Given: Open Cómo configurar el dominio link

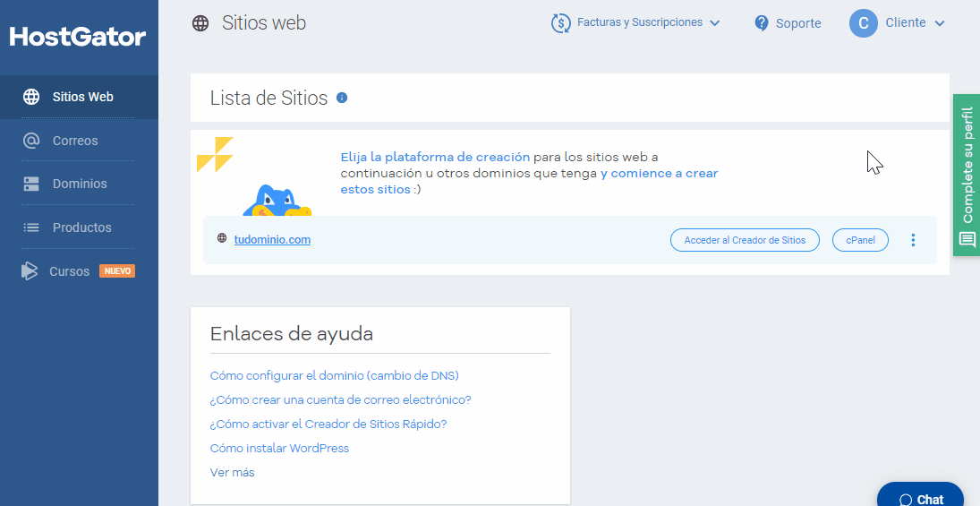Looking at the screenshot, I should point(335,376).
